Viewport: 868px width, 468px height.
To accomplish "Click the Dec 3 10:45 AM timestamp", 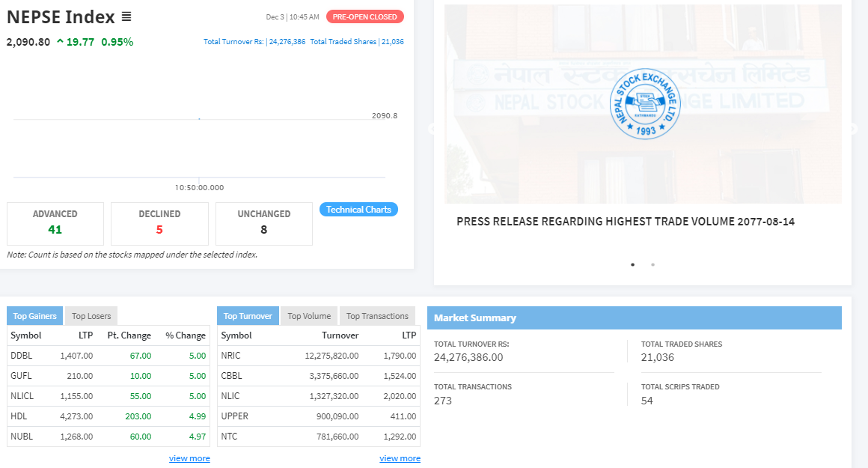I will [293, 16].
